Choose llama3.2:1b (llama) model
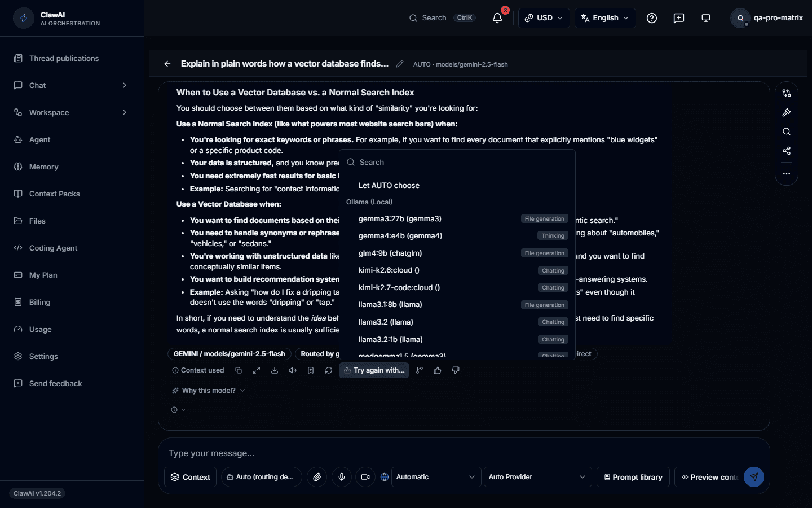The image size is (812, 508). tap(457, 339)
